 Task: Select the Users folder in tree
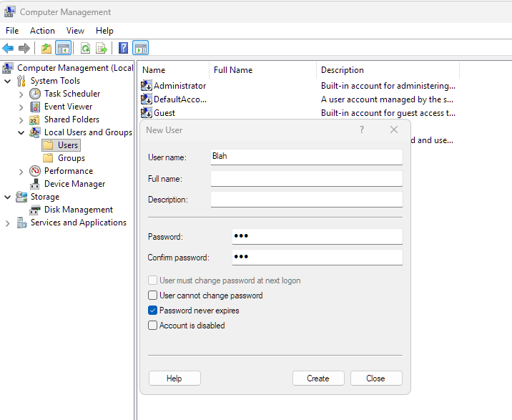61,145
